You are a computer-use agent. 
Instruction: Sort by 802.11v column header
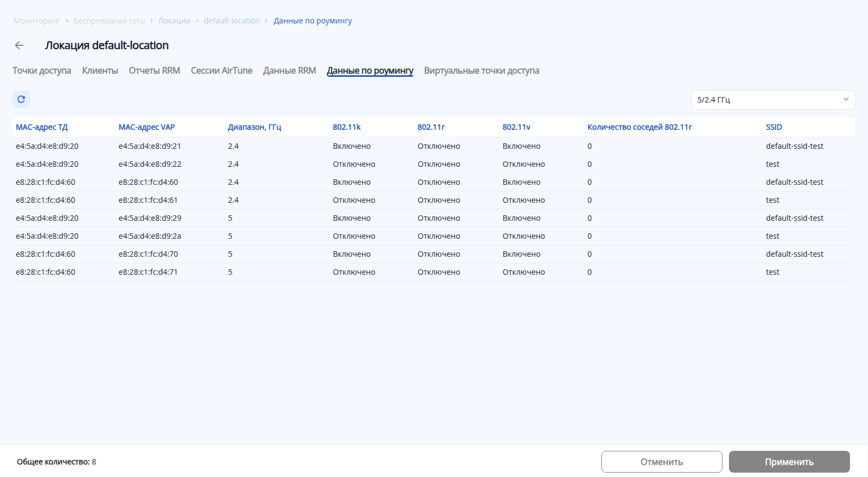point(516,127)
